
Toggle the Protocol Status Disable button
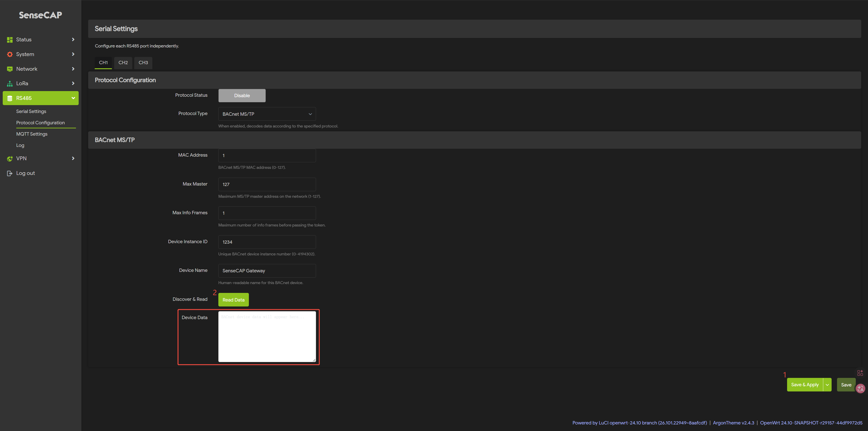pos(242,96)
